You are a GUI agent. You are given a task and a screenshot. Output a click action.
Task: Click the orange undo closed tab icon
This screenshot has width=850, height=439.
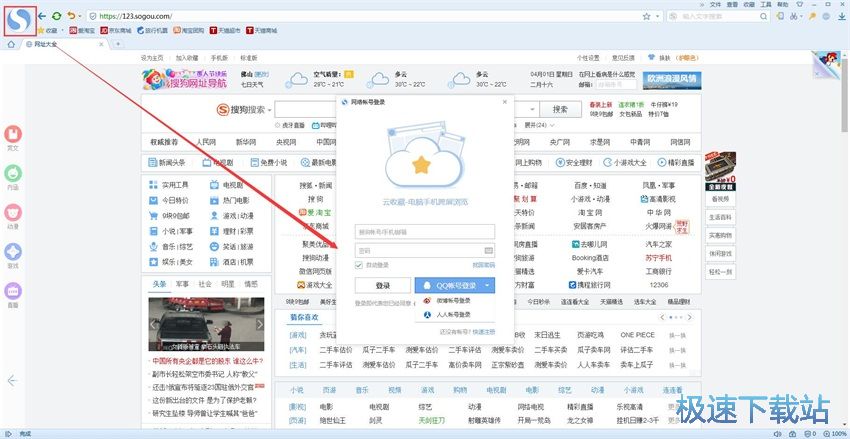click(x=71, y=16)
